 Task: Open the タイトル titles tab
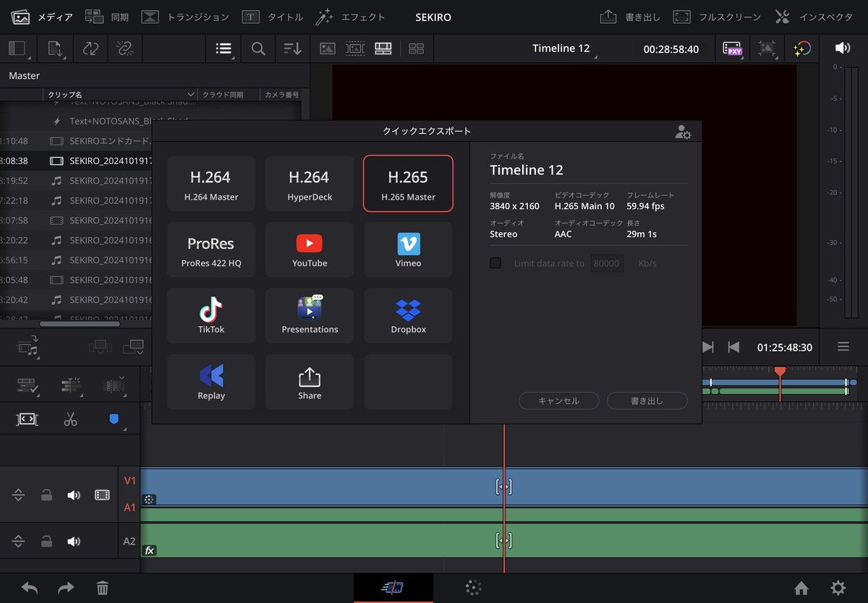click(272, 17)
